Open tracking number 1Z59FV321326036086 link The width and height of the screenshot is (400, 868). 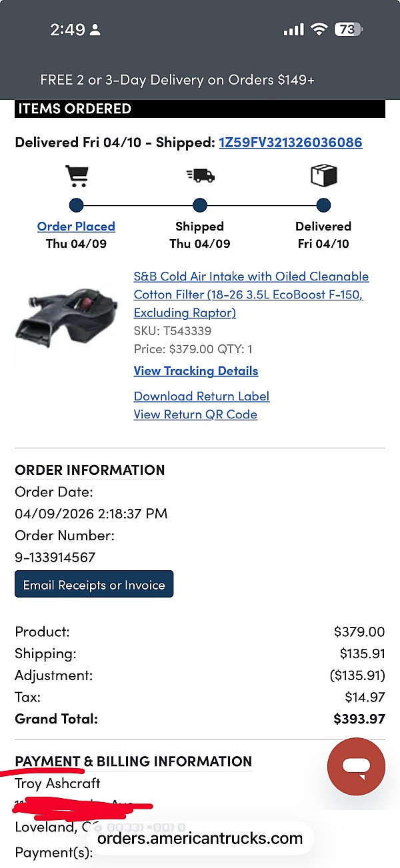(291, 143)
